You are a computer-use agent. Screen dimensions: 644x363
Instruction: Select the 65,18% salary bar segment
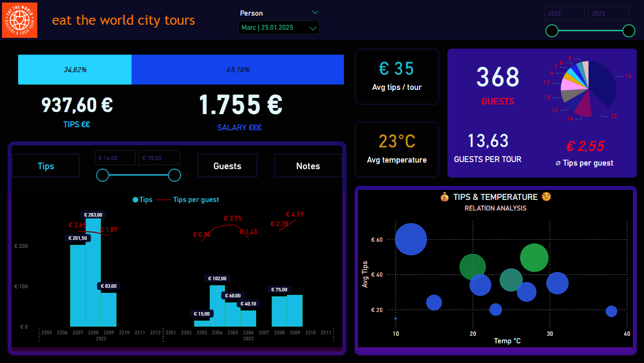tap(238, 70)
